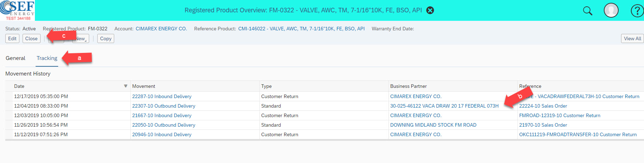The image size is (644, 163).
Task: Switch to the General tab
Action: tap(16, 58)
